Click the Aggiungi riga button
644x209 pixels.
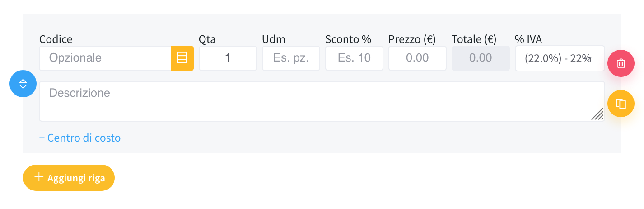69,178
